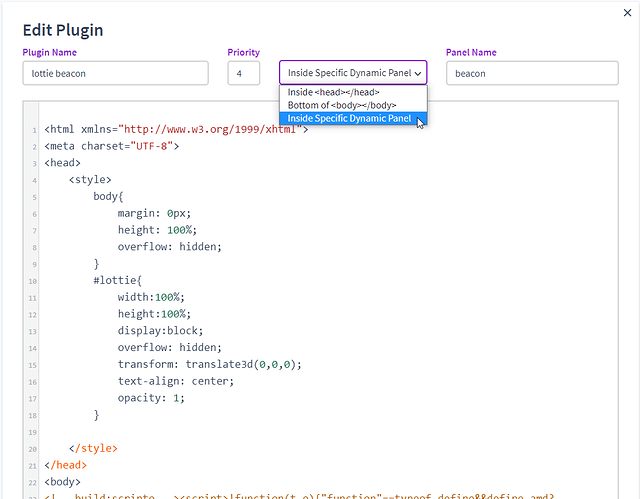The image size is (640, 499).
Task: Click the '<style>' opening tag line
Action: coord(90,180)
